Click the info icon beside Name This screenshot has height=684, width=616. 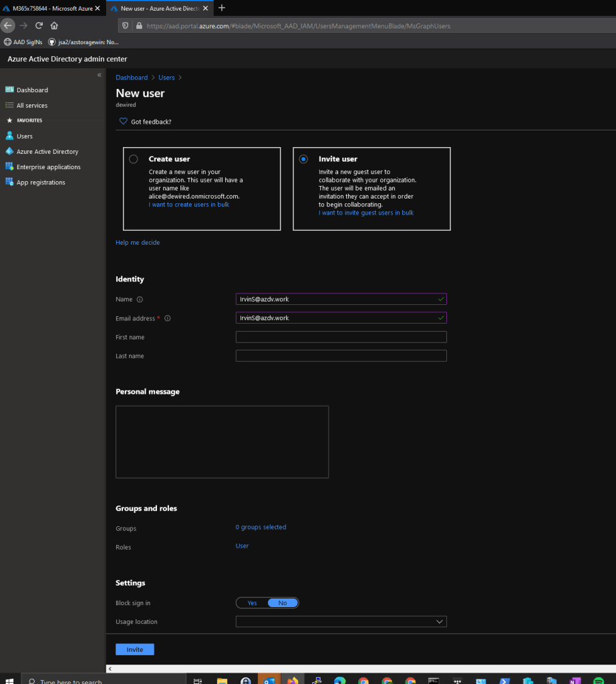point(140,300)
